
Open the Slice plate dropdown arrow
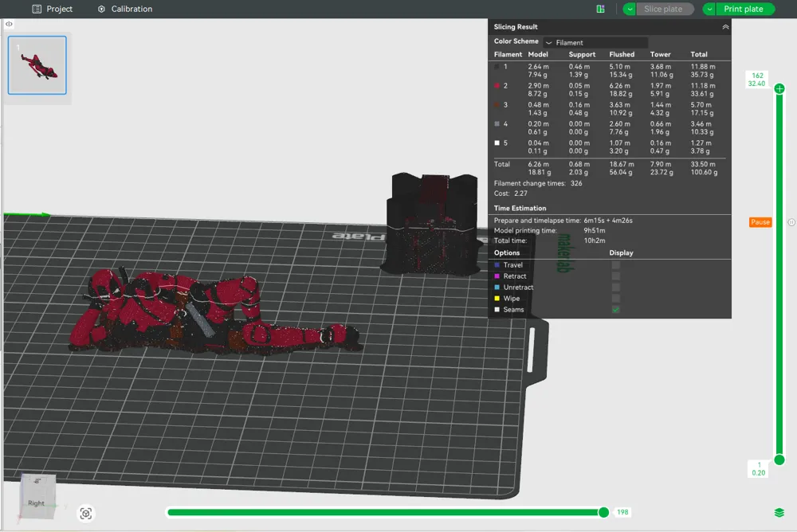click(630, 9)
